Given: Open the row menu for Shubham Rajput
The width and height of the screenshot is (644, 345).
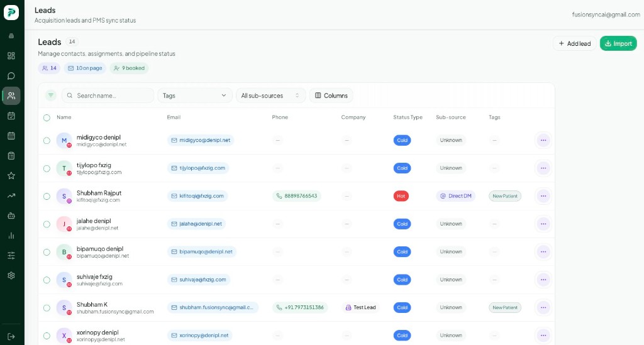Looking at the screenshot, I should (x=543, y=196).
